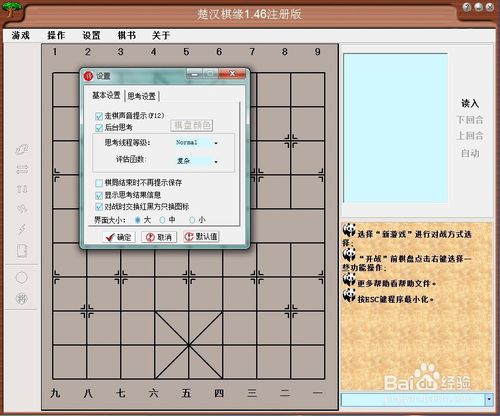Click panda icon beside 更多帮助 hint
Image resolution: width=500 pixels, height=416 pixels.
click(349, 280)
